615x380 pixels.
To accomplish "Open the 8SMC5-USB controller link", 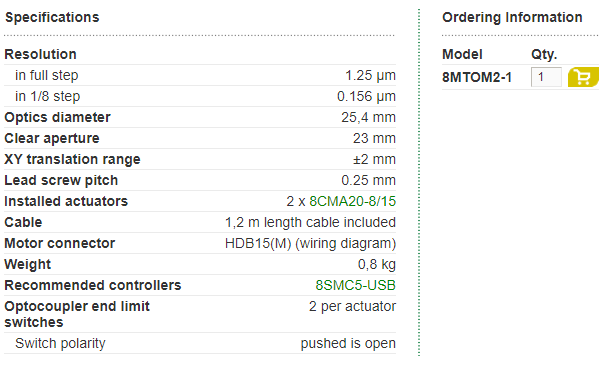I will (356, 285).
